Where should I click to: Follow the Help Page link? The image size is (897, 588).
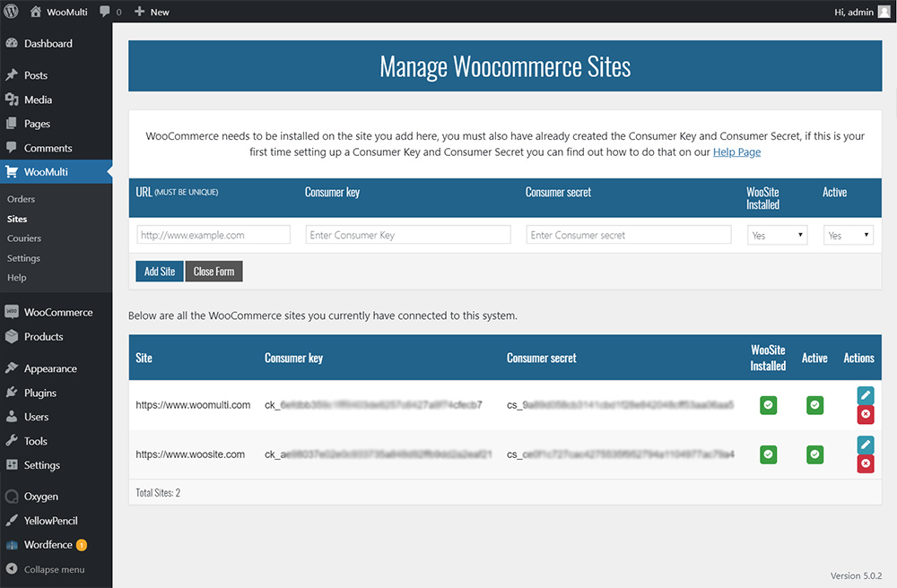pos(736,152)
